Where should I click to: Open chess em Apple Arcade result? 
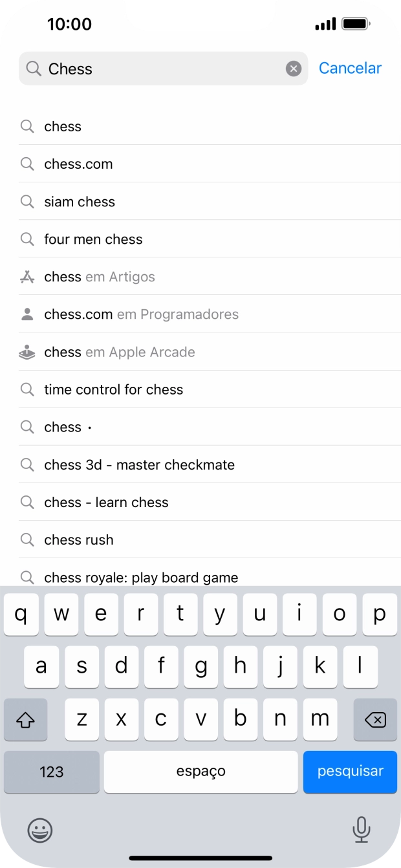pyautogui.click(x=120, y=352)
